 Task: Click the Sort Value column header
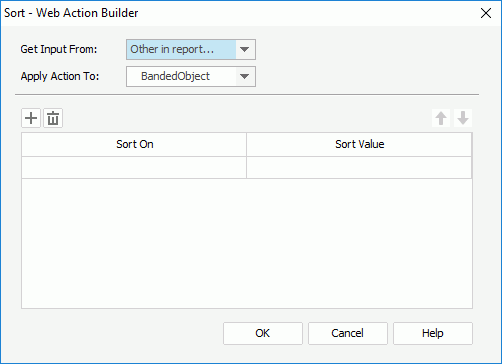tap(359, 144)
